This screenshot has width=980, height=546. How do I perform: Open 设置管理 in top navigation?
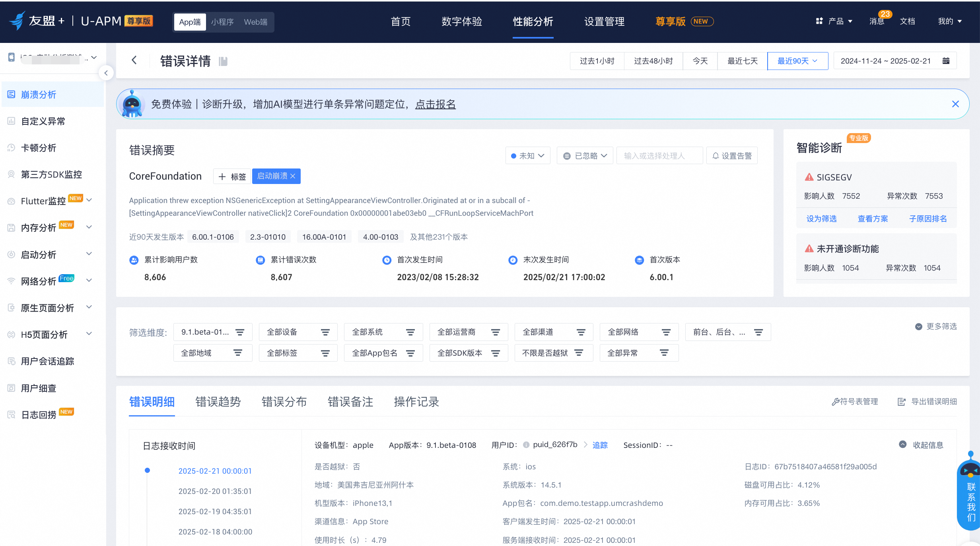click(604, 21)
